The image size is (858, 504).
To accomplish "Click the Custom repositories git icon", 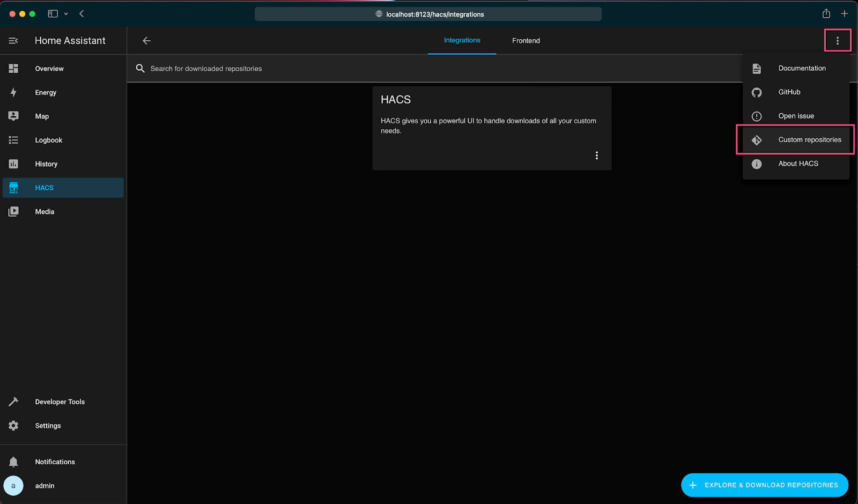I will (757, 140).
